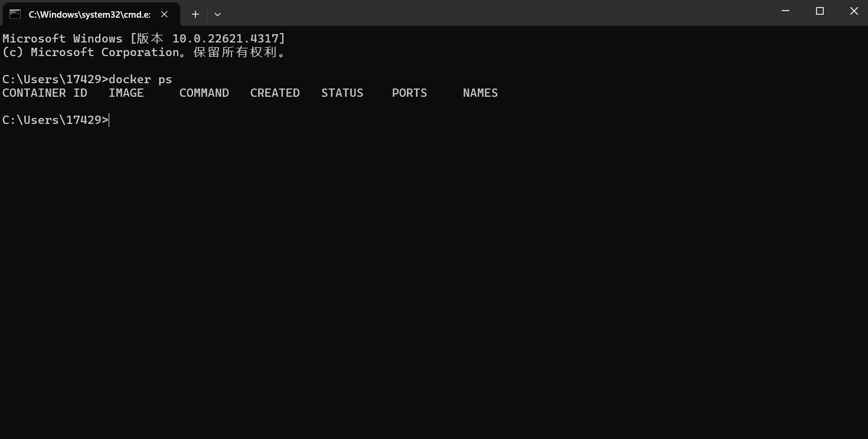Viewport: 868px width, 439px height.
Task: Open a new terminal tab with the plus icon
Action: [195, 14]
